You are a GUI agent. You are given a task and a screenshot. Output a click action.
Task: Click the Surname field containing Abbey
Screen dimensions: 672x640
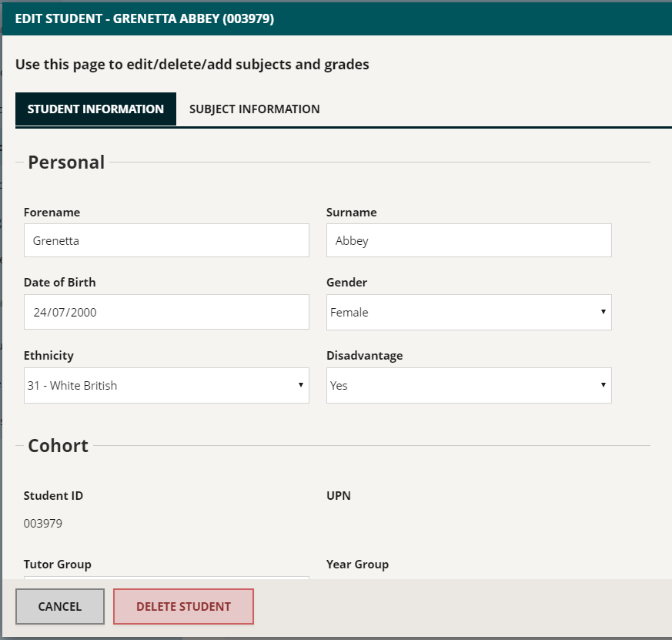pos(469,240)
